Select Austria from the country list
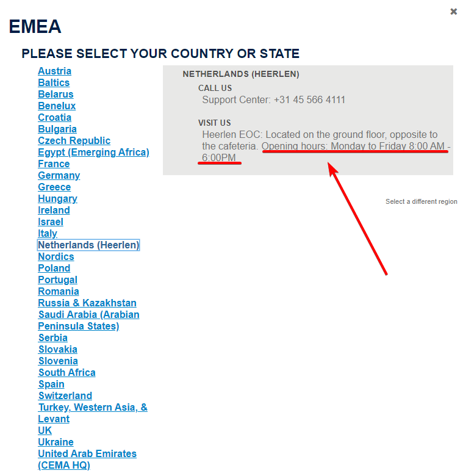 [54, 71]
